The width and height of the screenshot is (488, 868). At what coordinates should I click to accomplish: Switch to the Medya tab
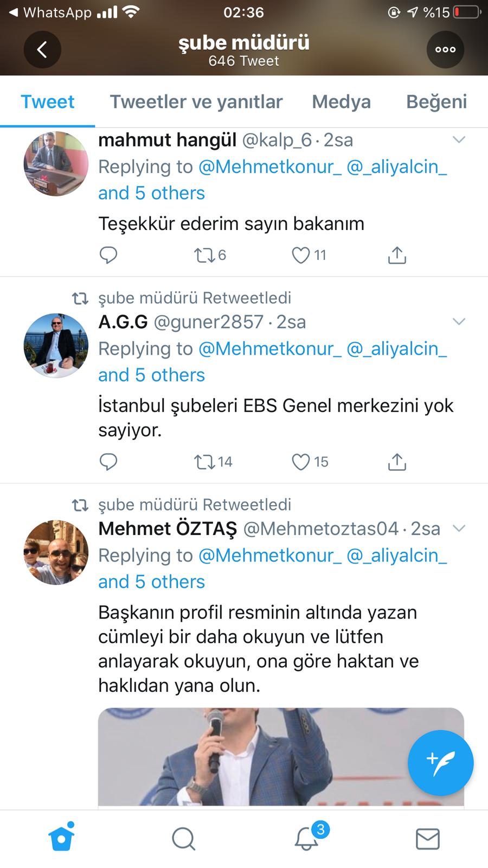coord(341,101)
